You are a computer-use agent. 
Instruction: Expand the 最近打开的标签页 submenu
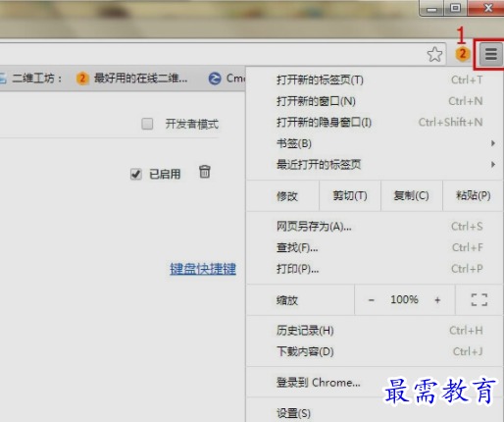[375, 164]
